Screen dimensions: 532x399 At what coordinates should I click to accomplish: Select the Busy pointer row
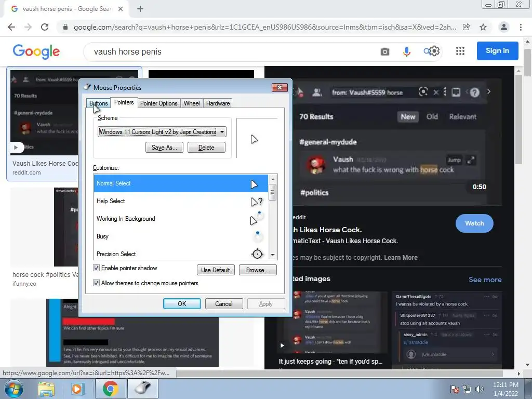[181, 236]
